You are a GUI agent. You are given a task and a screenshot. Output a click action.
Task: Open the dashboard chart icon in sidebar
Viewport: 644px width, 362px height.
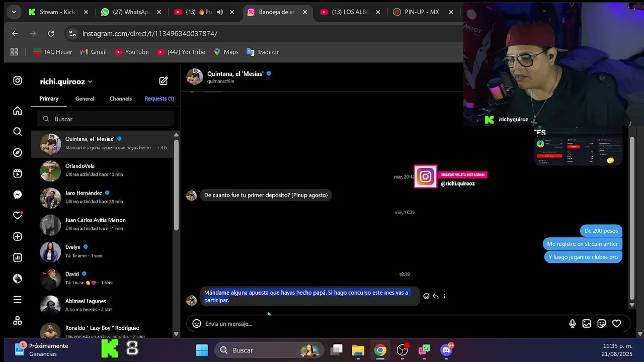(x=18, y=257)
